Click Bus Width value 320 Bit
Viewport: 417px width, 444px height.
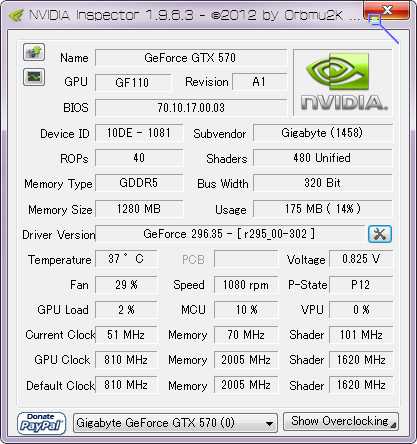[322, 183]
